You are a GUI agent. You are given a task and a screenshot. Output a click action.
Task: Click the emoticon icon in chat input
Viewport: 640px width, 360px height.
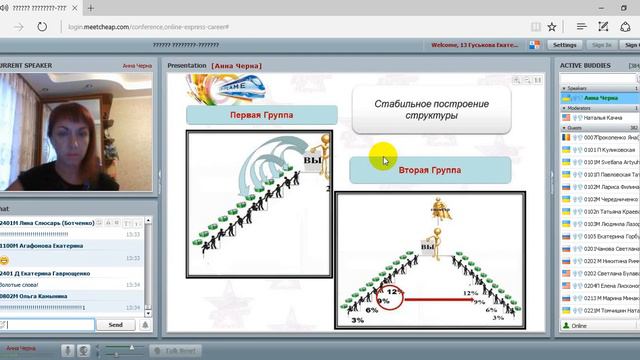2,325
